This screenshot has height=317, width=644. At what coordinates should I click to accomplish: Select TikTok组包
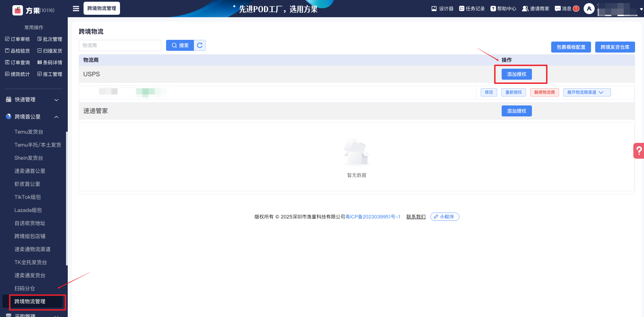pos(28,197)
